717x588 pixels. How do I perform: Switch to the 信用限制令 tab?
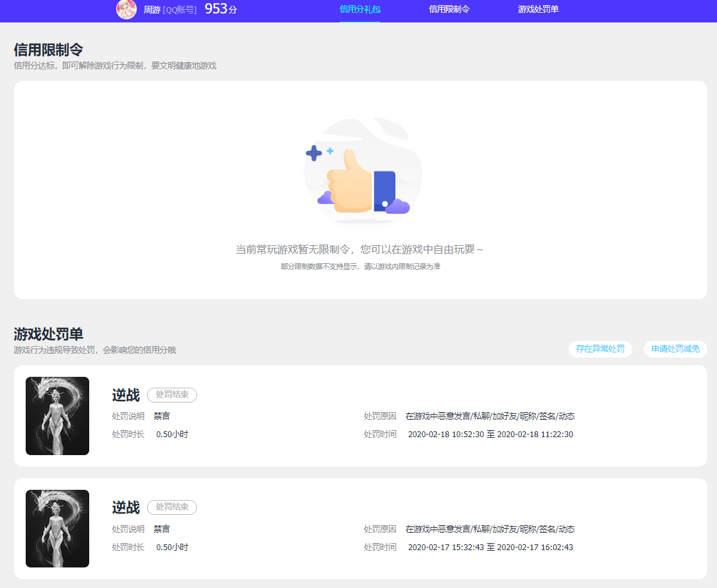(x=449, y=9)
